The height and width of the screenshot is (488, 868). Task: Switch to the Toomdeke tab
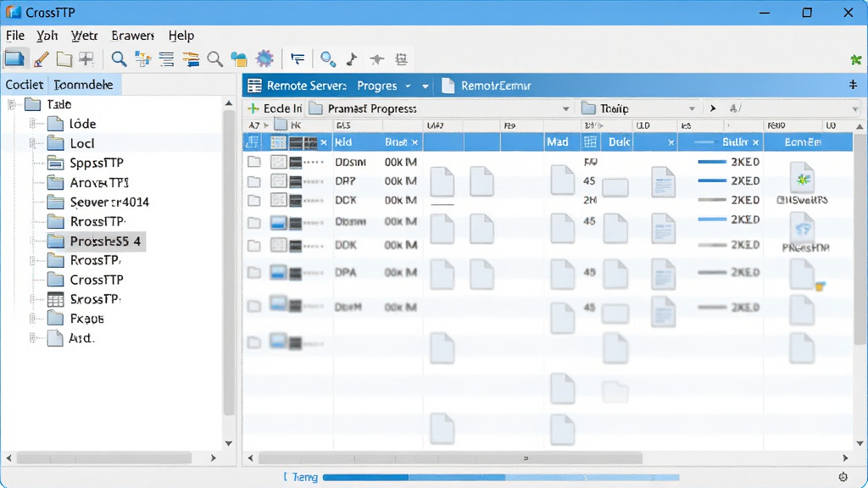[84, 85]
